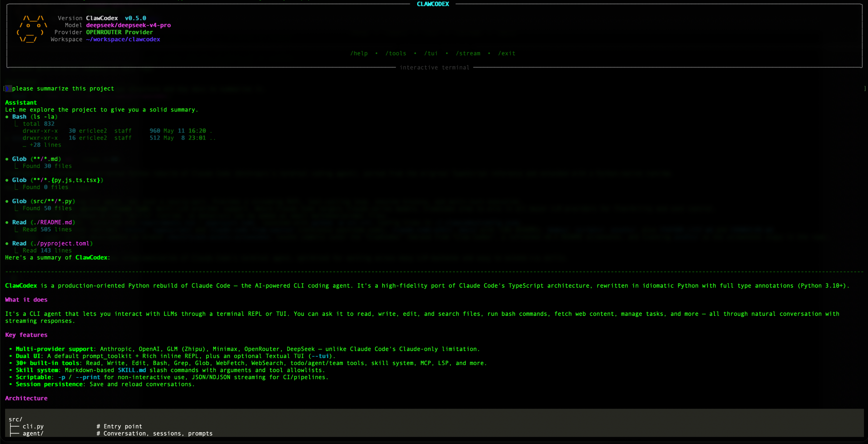Viewport: 868px width, 444px height.
Task: Click the /stream command shortcut
Action: click(x=468, y=53)
